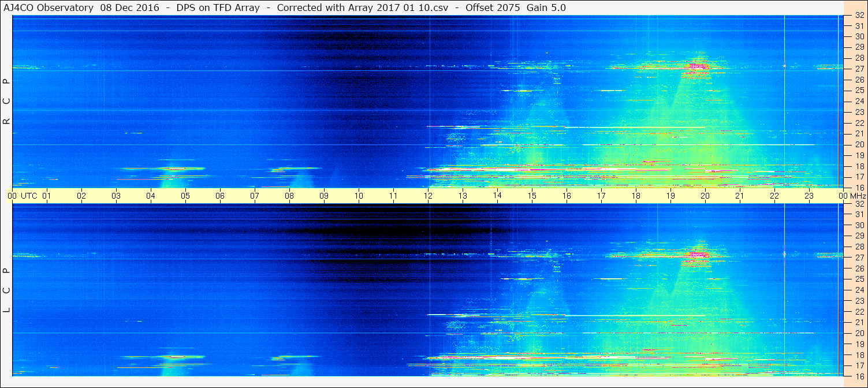The height and width of the screenshot is (388, 868).
Task: Click the 00 hour marker beside UTC label
Action: point(12,196)
